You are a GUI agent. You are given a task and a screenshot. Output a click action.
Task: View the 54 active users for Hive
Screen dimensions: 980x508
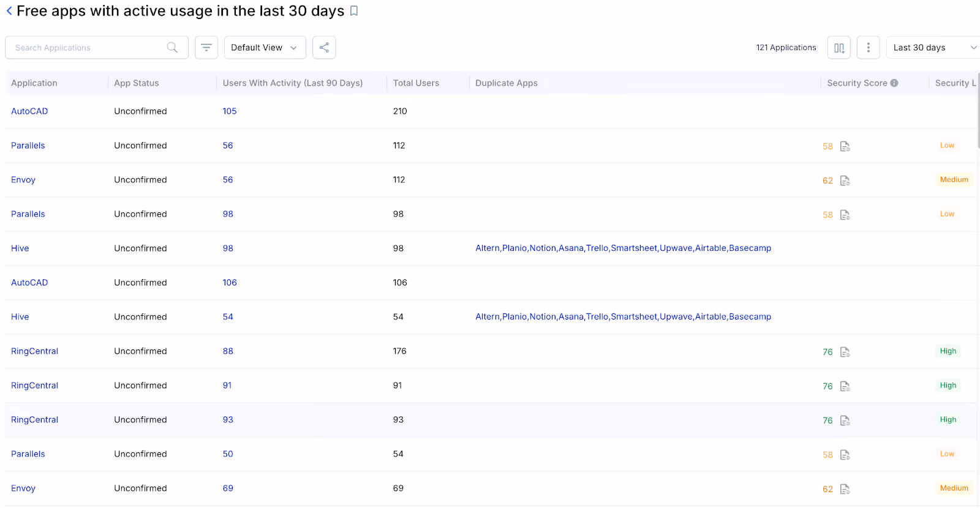click(228, 317)
